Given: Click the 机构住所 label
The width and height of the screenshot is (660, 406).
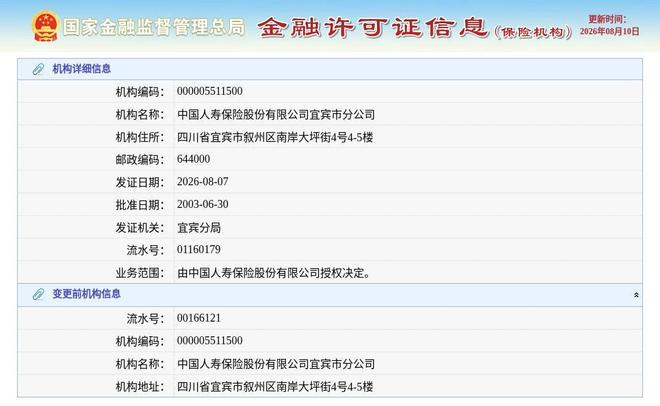Looking at the screenshot, I should click(x=140, y=137).
